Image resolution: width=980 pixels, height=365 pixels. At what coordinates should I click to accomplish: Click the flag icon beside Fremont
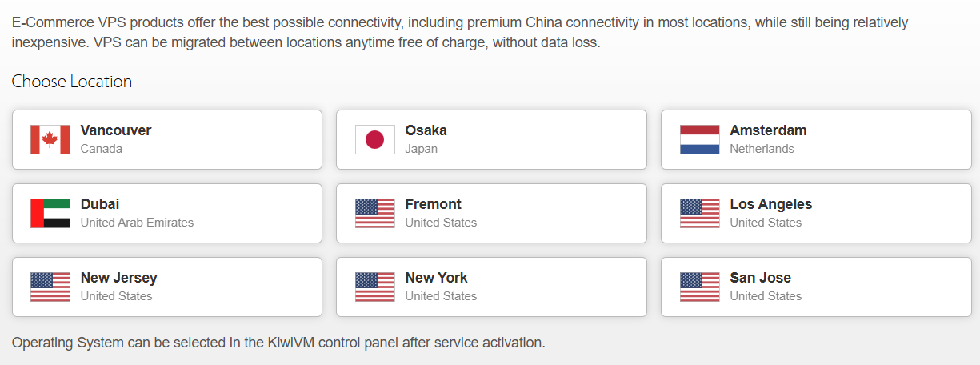pos(374,213)
